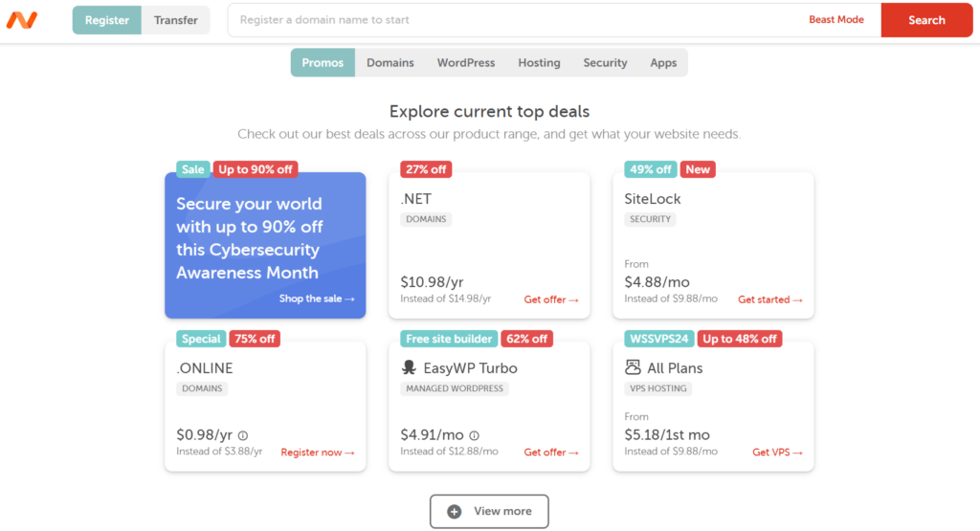Click the EasyWP Turbo title text

click(470, 368)
